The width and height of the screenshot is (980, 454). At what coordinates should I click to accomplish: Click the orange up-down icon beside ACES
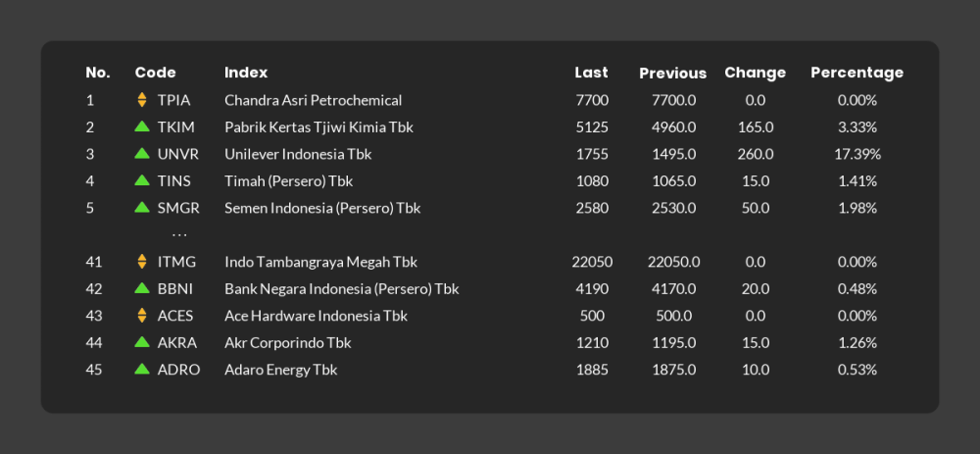tap(142, 315)
